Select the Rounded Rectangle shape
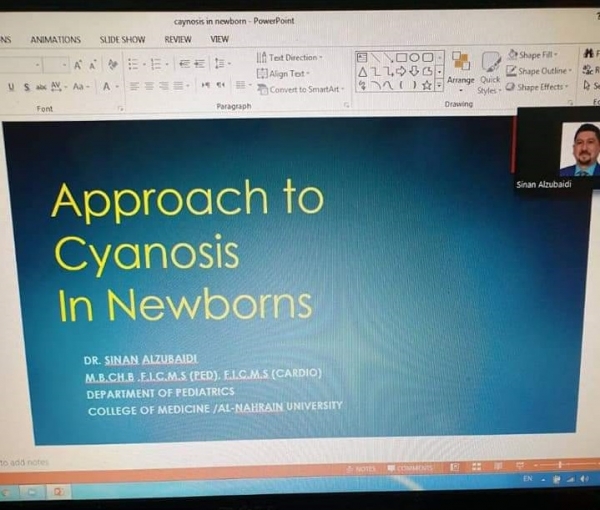The height and width of the screenshot is (510, 600). (427, 58)
